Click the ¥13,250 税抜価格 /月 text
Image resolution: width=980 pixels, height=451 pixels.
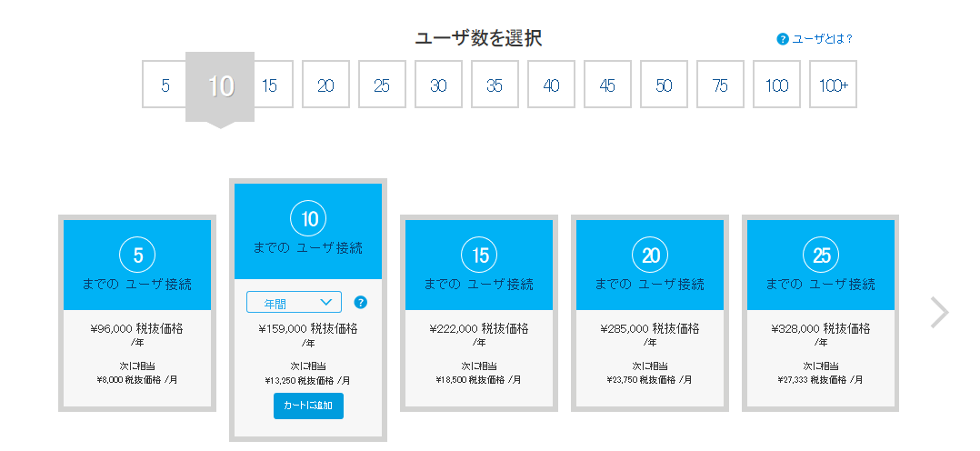[x=307, y=380]
